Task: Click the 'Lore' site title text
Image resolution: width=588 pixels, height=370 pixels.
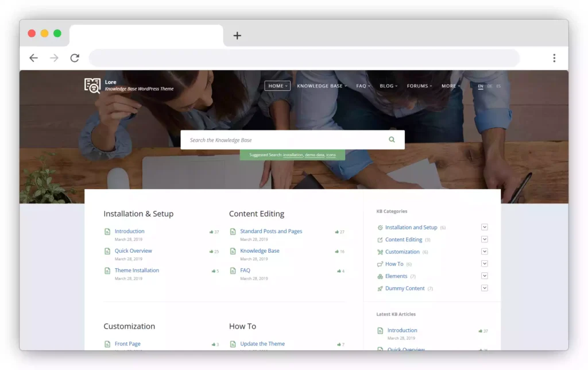Action: (111, 82)
